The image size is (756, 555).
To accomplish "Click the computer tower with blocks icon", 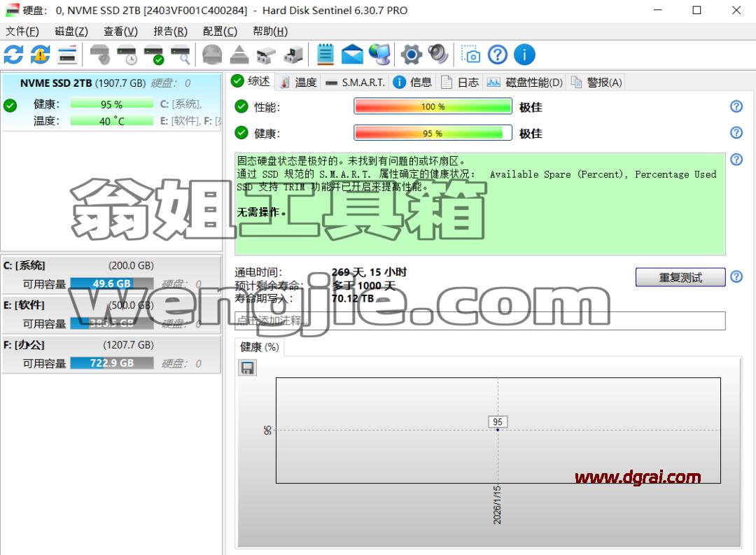I will (x=293, y=55).
